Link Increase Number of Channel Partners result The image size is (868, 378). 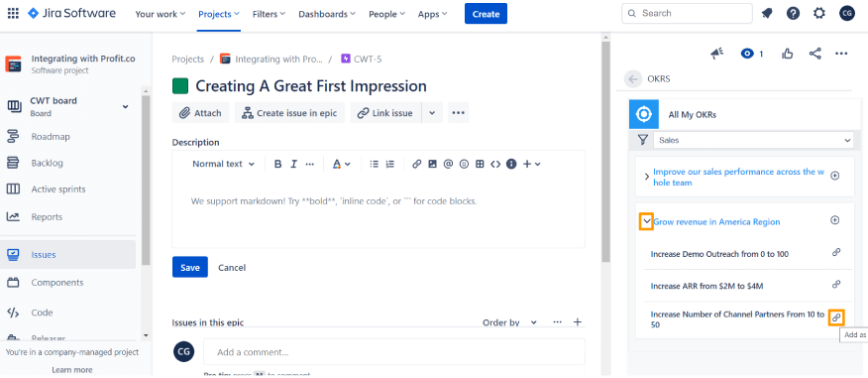(x=836, y=317)
